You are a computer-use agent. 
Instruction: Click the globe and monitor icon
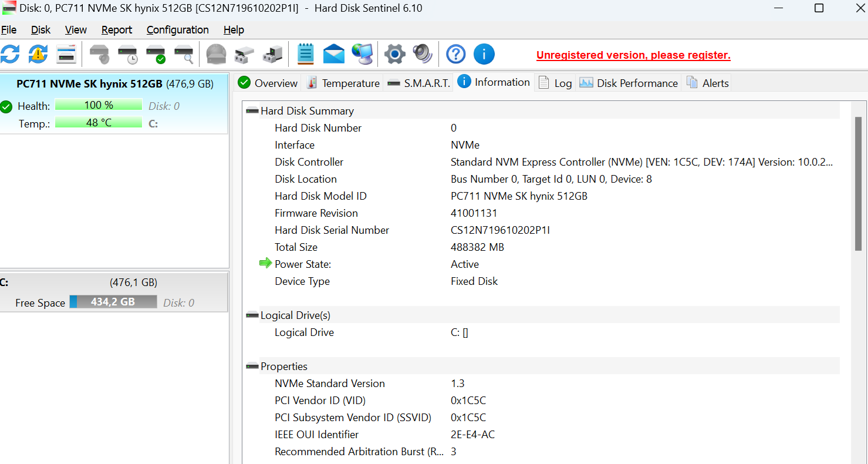point(362,55)
